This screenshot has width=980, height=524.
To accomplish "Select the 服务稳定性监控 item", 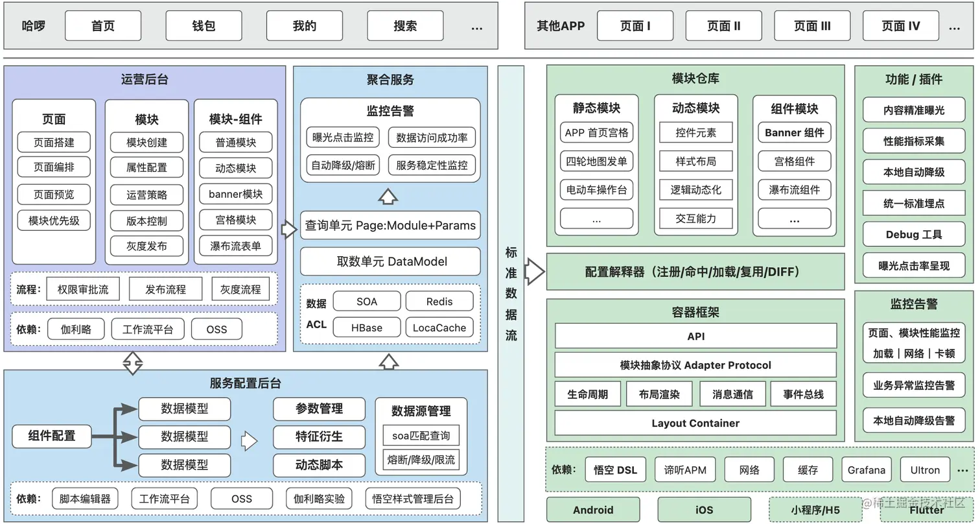I will [432, 165].
